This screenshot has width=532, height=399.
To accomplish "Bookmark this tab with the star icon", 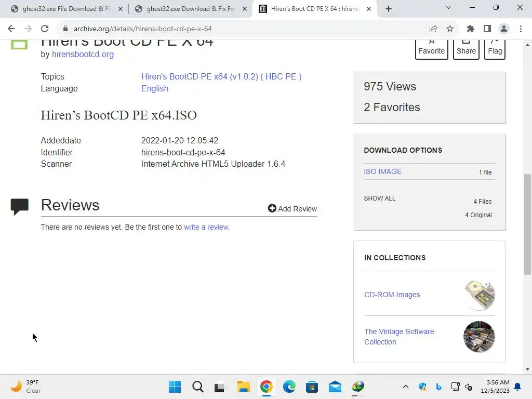I will click(450, 29).
